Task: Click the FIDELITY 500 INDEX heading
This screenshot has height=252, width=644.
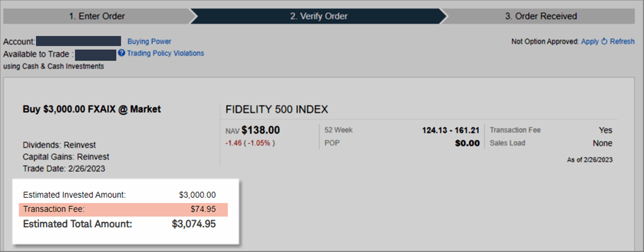Action: pyautogui.click(x=277, y=110)
